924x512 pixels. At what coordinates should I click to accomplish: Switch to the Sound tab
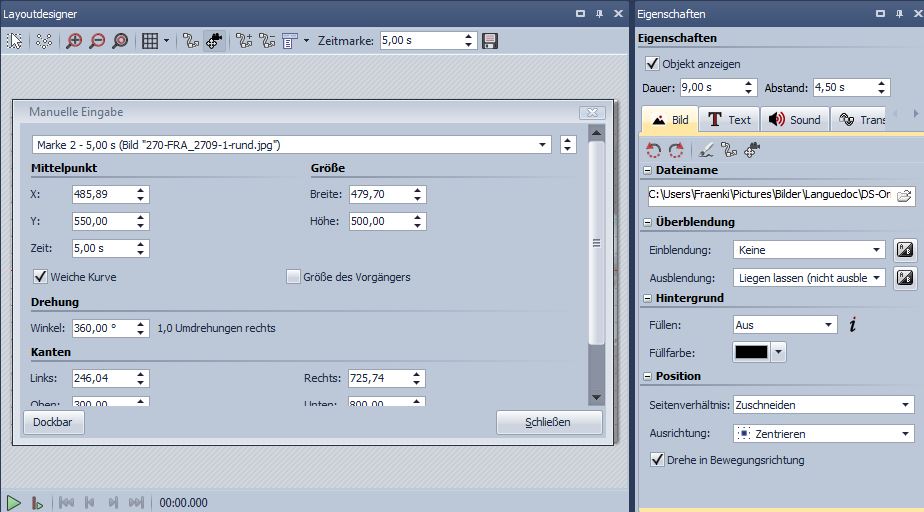[x=794, y=119]
